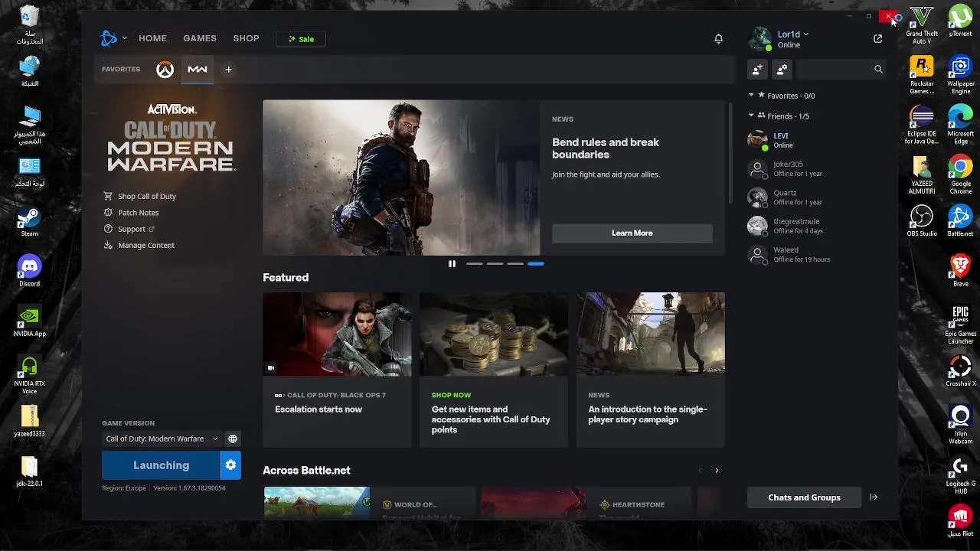
Task: Show next Across Battle.net items
Action: tap(717, 471)
